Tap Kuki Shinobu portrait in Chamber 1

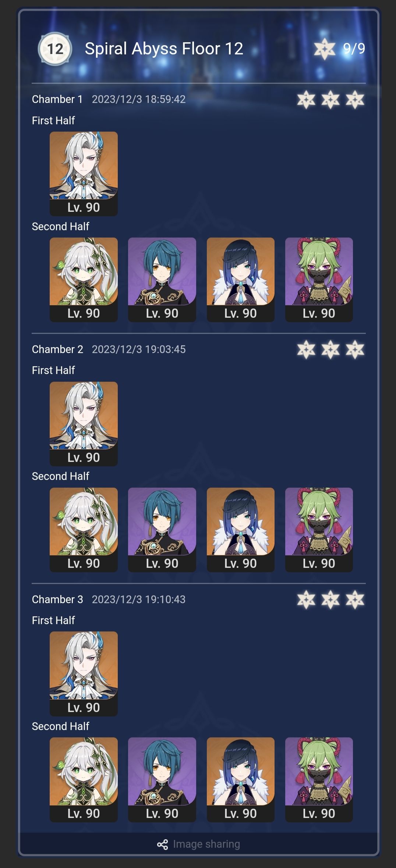319,280
